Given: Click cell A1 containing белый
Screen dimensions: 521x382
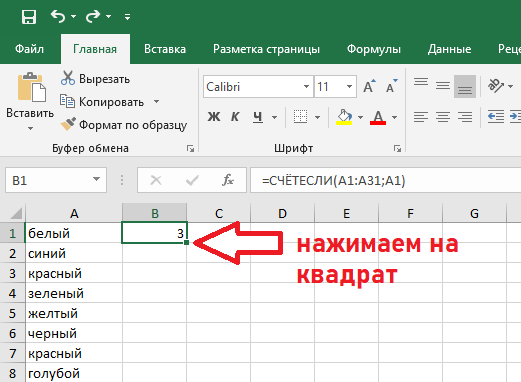Looking at the screenshot, I should pyautogui.click(x=74, y=233).
